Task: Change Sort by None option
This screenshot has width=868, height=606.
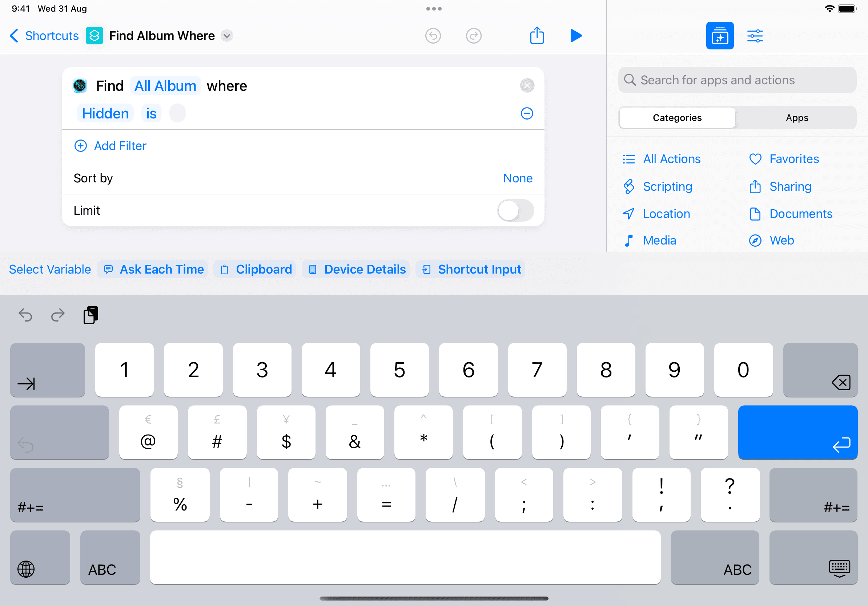Action: [518, 178]
